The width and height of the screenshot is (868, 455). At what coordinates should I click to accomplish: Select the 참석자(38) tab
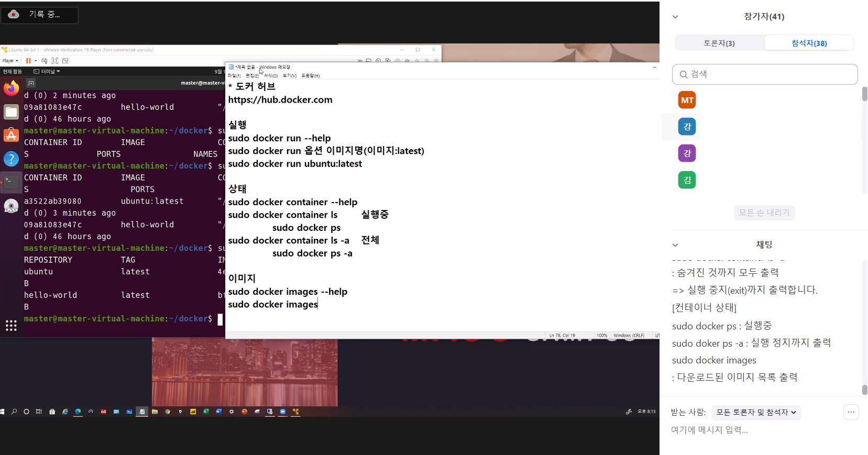(809, 43)
